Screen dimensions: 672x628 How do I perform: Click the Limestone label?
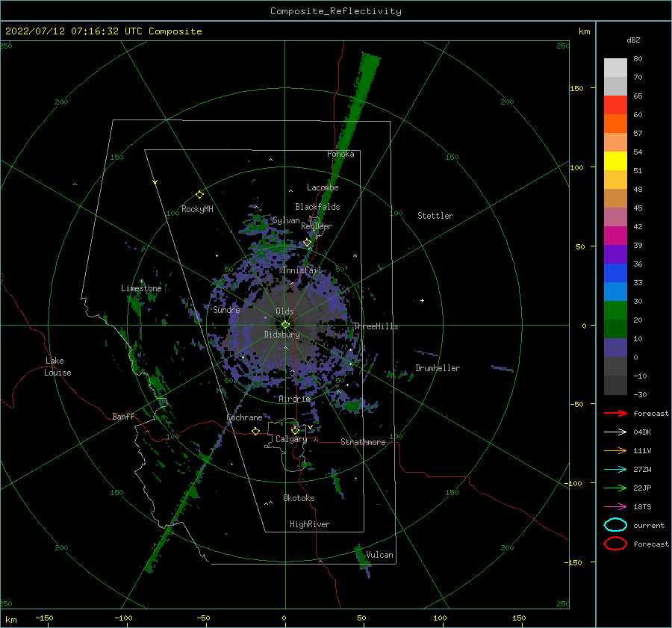(141, 288)
